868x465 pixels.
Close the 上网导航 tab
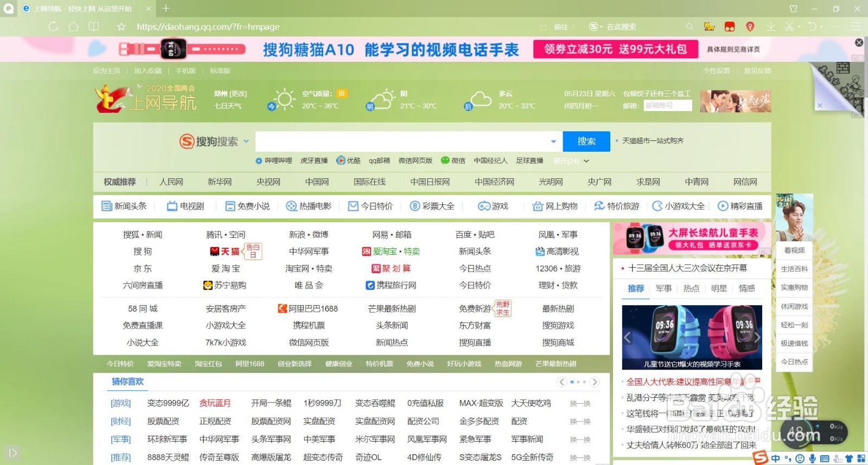pos(149,9)
